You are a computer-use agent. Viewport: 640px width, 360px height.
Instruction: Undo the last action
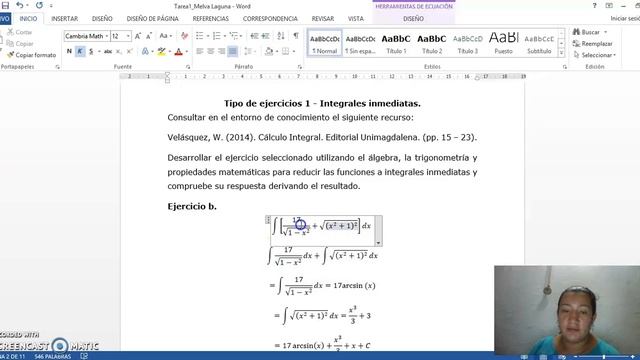[19, 5]
